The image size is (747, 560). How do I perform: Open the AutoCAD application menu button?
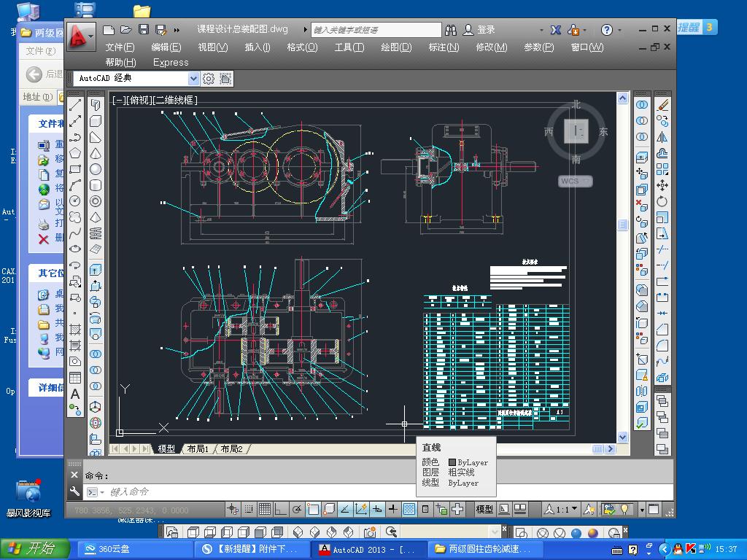point(81,35)
